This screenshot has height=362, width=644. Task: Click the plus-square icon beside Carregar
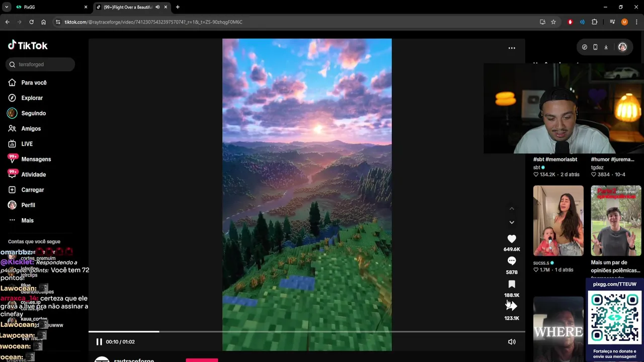click(12, 190)
